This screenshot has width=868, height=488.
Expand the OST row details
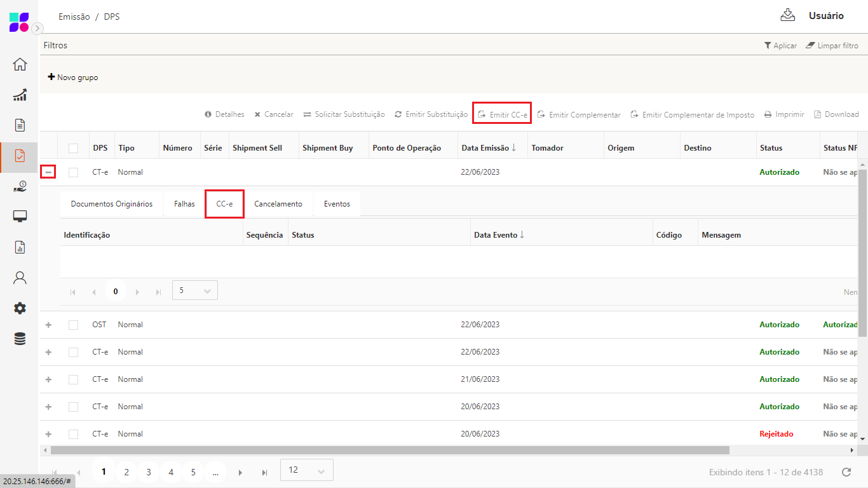[x=48, y=325]
